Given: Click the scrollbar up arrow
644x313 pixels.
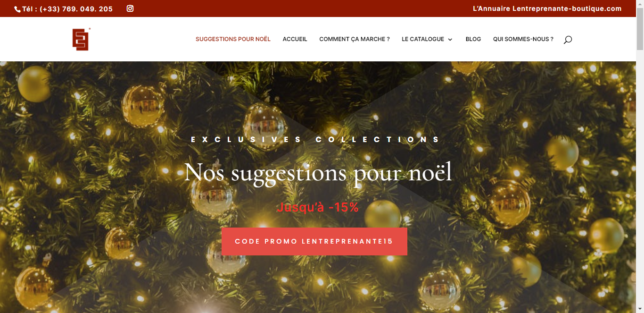Looking at the screenshot, I should coord(640,3).
